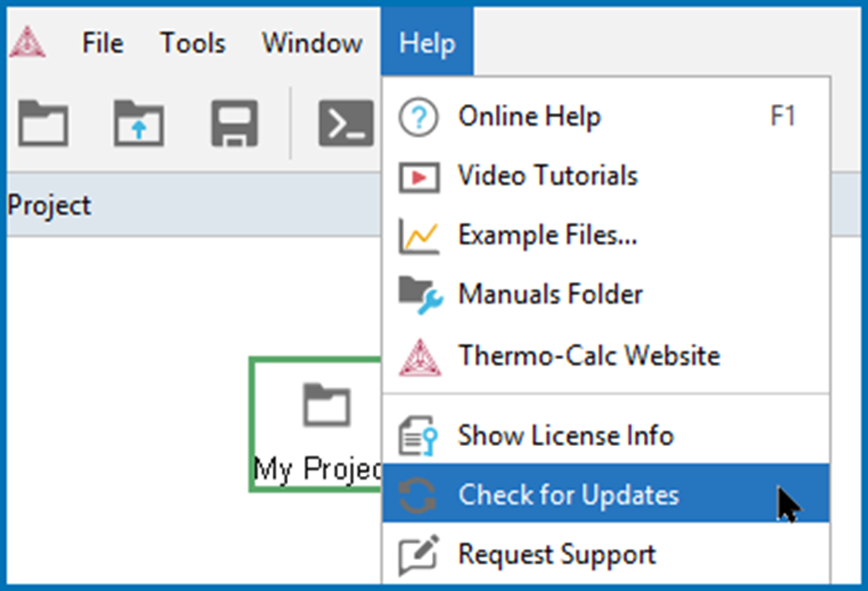Click the question mark Online Help icon
Image resolution: width=868 pixels, height=591 pixels.
(418, 117)
